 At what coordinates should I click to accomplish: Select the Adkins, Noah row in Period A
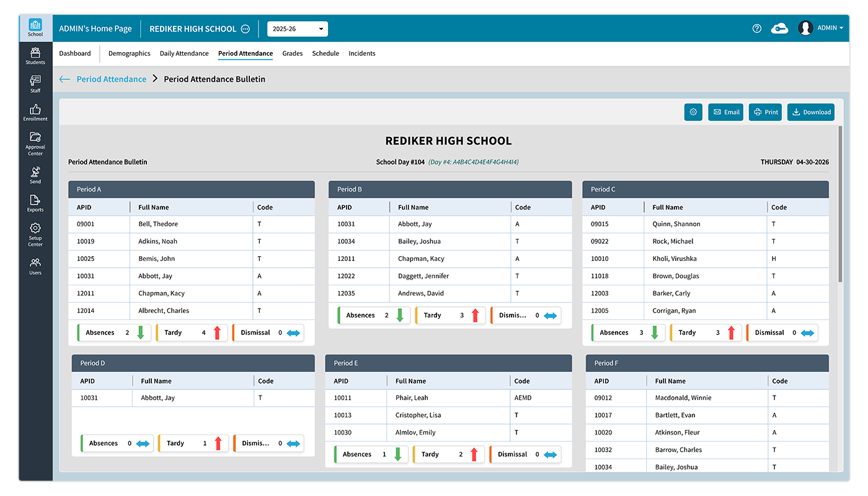pos(192,242)
